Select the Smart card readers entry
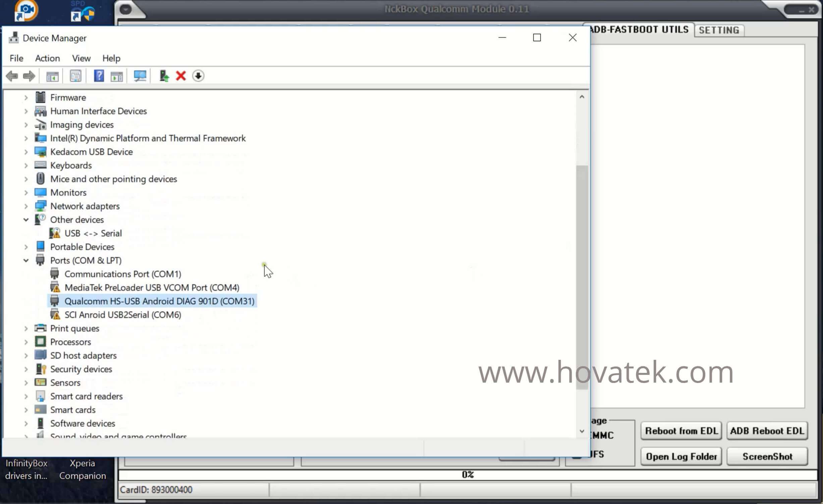Screen dimensions: 823x504 click(x=86, y=396)
